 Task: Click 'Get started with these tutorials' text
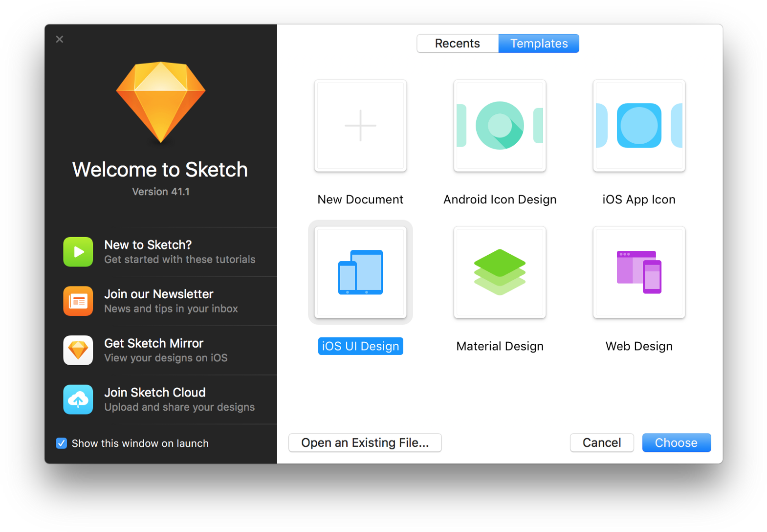(180, 260)
